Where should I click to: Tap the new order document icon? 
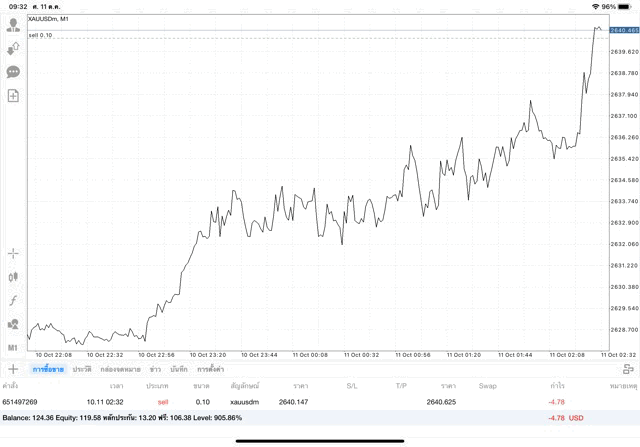point(13,96)
